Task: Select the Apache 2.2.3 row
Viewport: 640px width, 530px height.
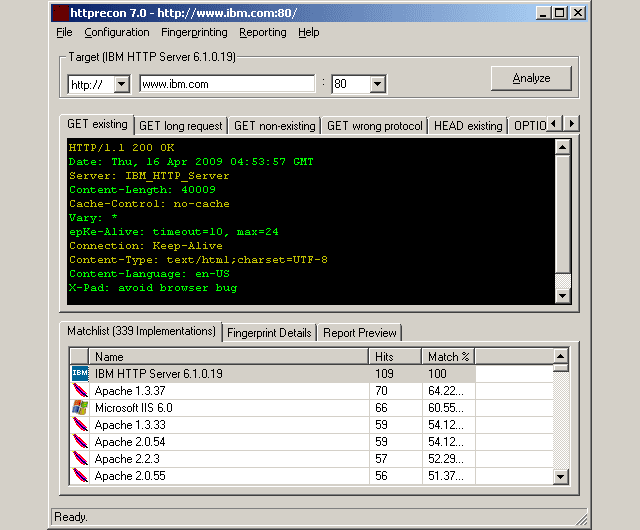Action: (273, 459)
